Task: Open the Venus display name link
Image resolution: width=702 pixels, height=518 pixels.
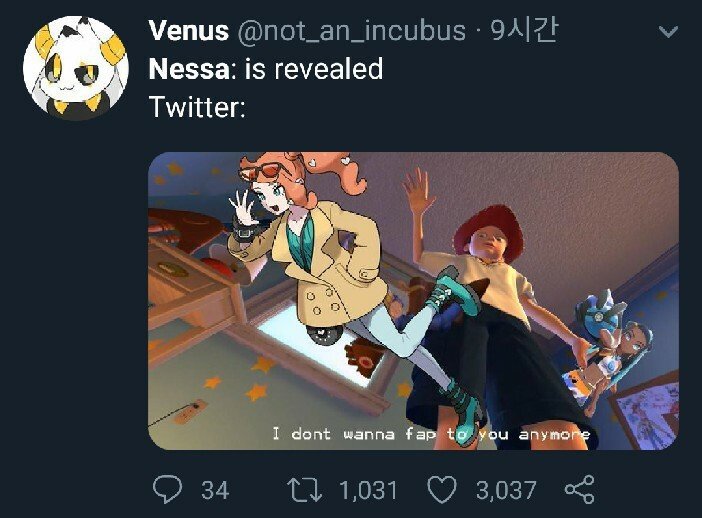Action: pos(187,31)
